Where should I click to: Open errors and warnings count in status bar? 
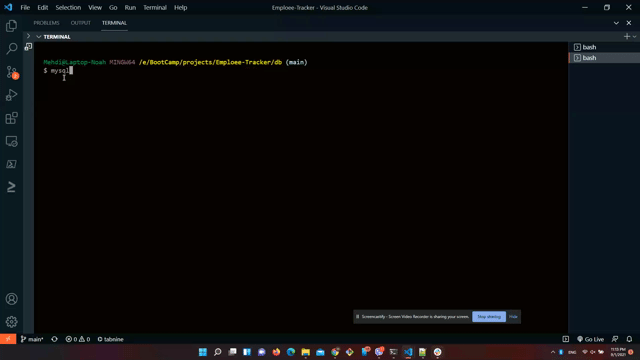point(78,339)
